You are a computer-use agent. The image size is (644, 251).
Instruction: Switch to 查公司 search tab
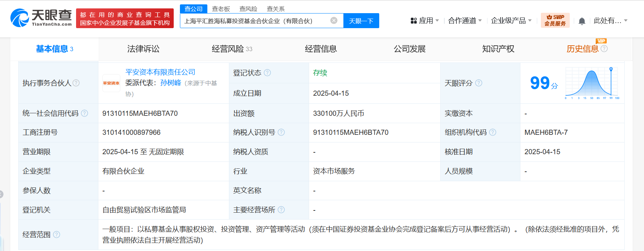193,9
